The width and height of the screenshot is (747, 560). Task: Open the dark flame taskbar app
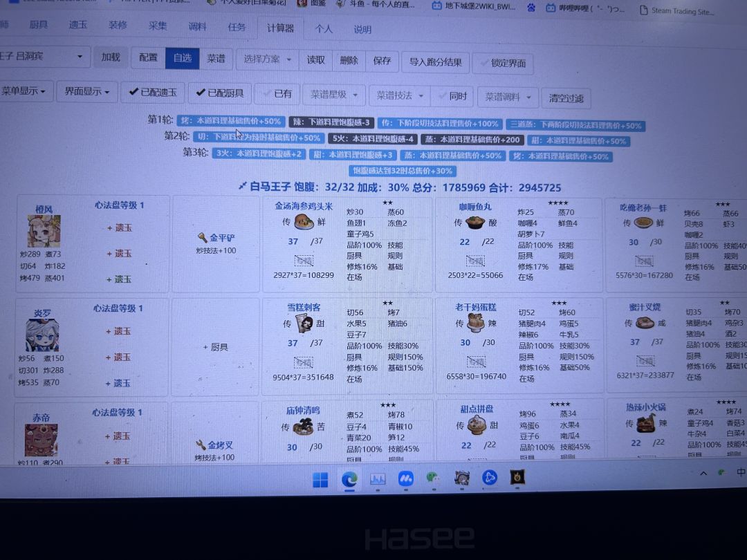(x=517, y=476)
